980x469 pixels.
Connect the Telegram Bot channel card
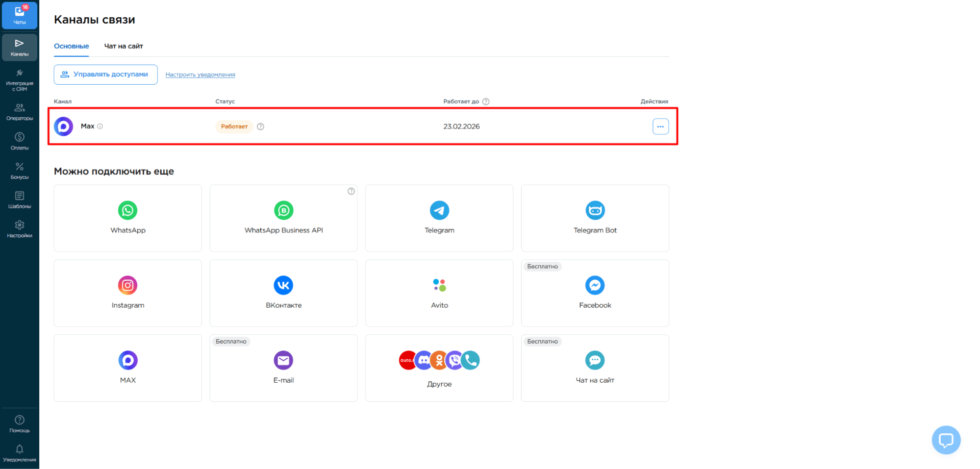pos(595,218)
